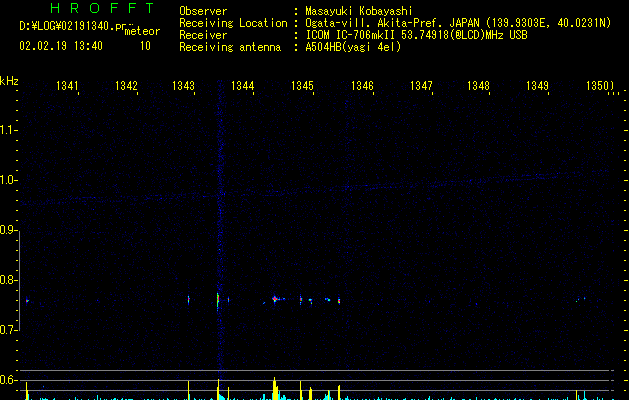Click the 1346 time axis marker
Image resolution: width=629 pixels, height=400 pixels.
(362, 85)
